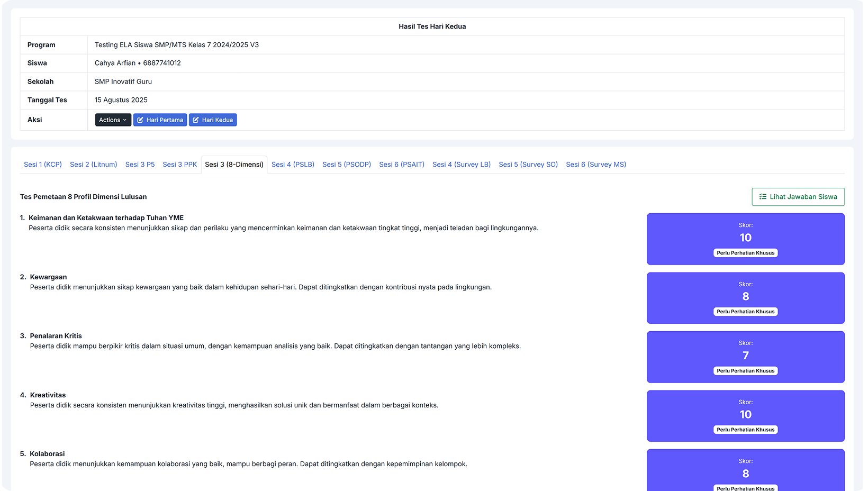Go to the Sesi 3 PPK tab
Viewport: 868px width, 491px height.
tap(180, 165)
